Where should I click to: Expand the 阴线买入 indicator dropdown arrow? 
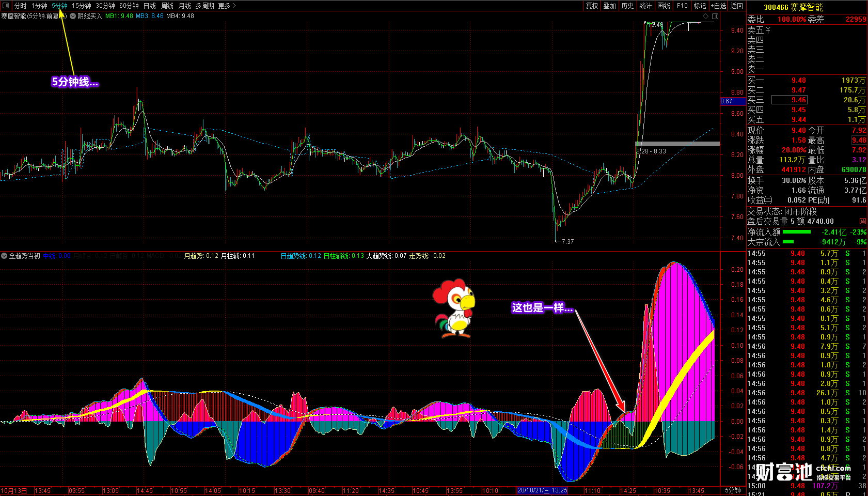73,16
